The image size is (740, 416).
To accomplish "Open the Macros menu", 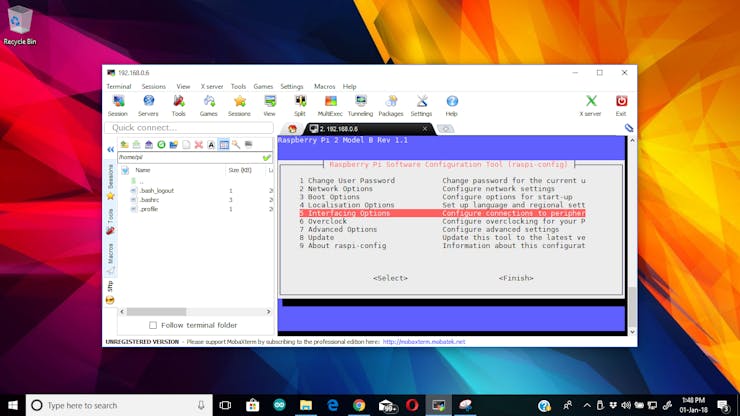I will tap(324, 86).
